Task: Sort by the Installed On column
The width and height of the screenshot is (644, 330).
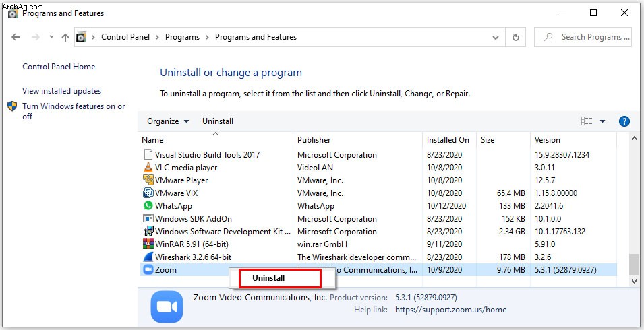Action: 449,140
